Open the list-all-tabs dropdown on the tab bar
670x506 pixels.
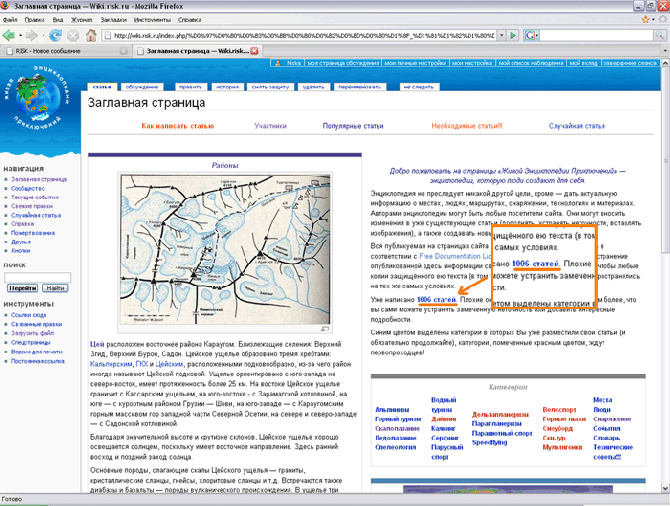pos(665,51)
